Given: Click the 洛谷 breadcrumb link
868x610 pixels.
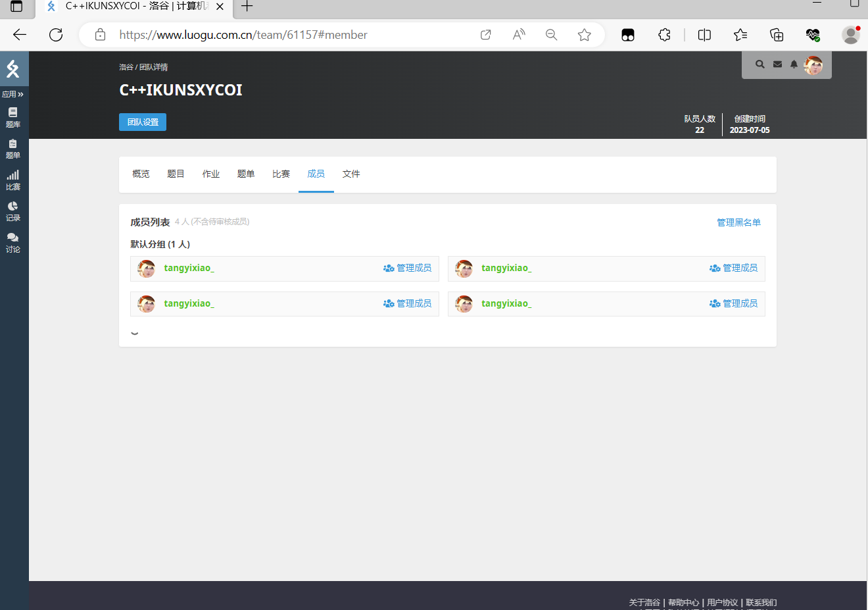Looking at the screenshot, I should pyautogui.click(x=126, y=67).
